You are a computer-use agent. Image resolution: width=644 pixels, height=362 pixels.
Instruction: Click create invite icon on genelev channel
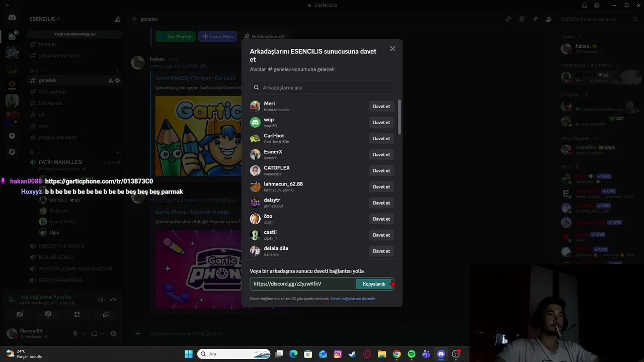(x=110, y=80)
